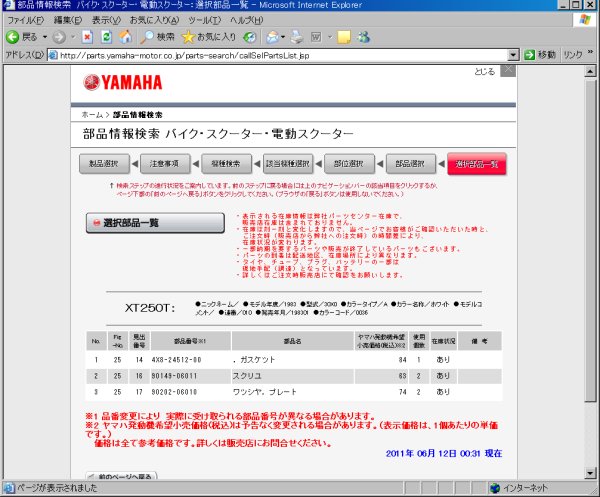Click the page icon in address bar

(53, 55)
